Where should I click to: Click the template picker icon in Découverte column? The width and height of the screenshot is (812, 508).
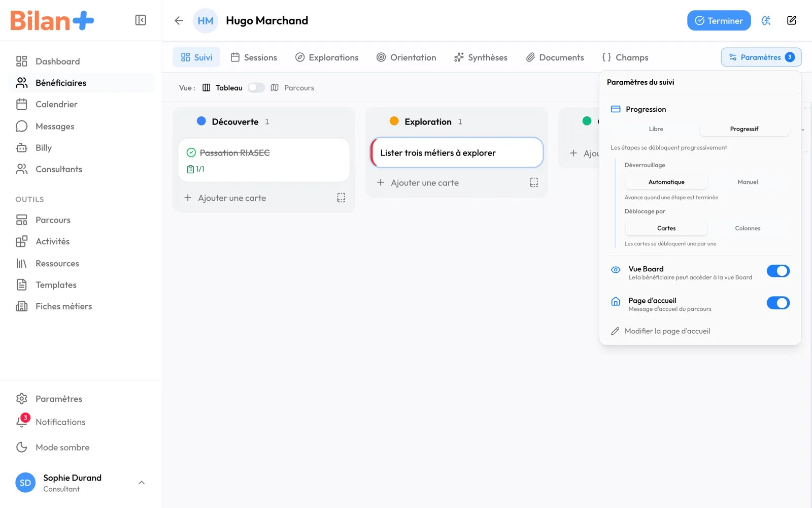click(x=341, y=198)
